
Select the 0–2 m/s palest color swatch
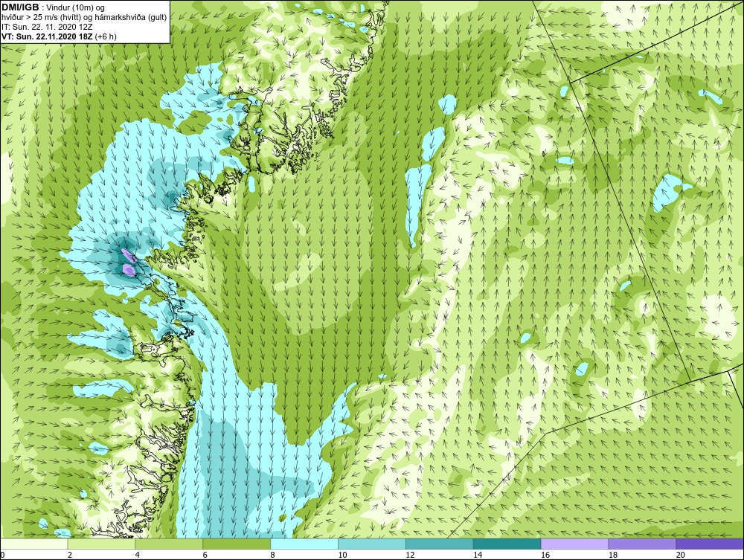(34, 544)
